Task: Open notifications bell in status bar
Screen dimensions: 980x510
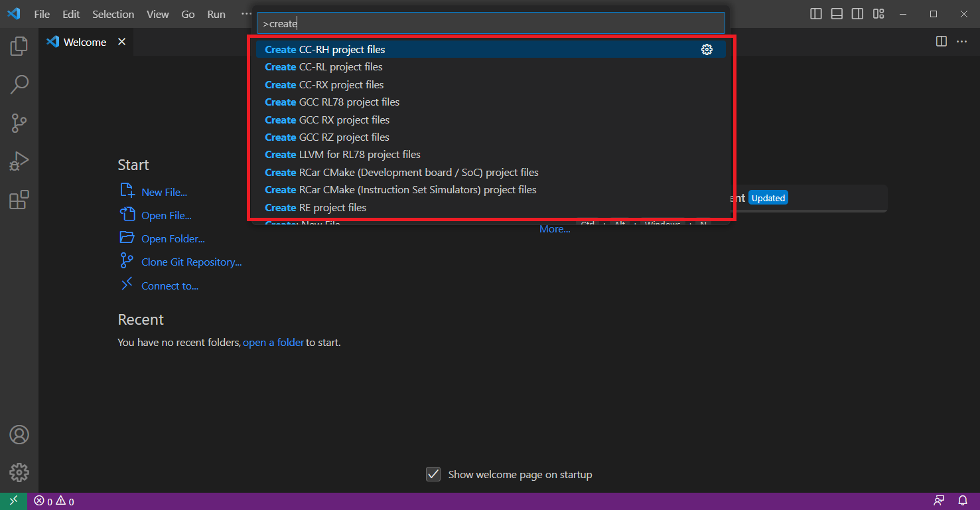Action: 963,501
